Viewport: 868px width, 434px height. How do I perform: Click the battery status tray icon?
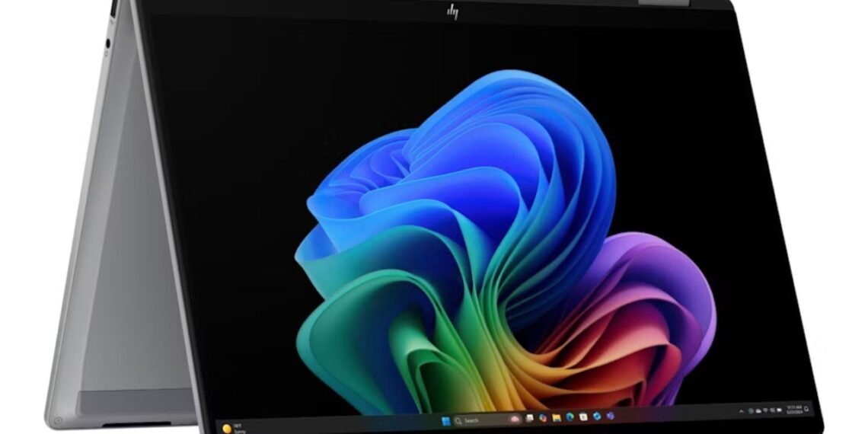click(780, 410)
